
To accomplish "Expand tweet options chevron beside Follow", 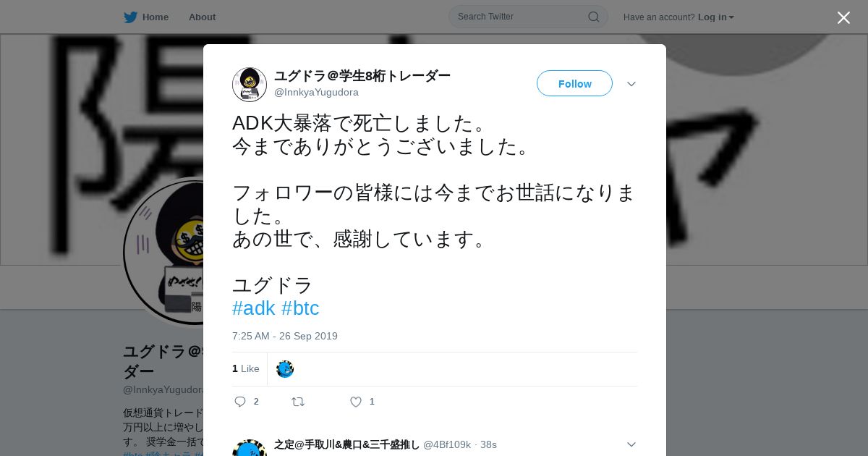I will [631, 84].
